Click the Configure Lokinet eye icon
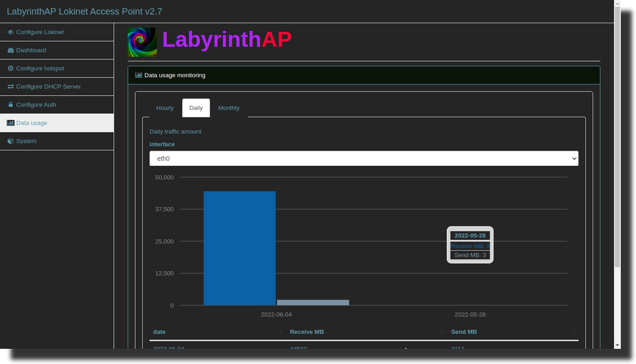 pyautogui.click(x=10, y=32)
